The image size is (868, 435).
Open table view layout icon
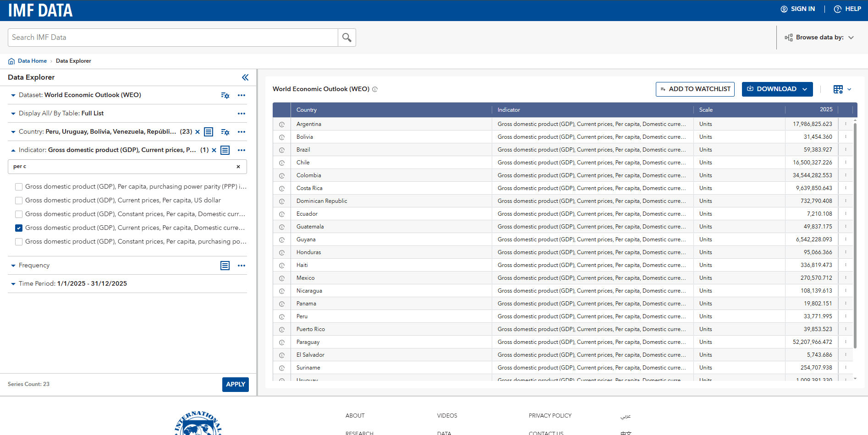click(x=838, y=89)
